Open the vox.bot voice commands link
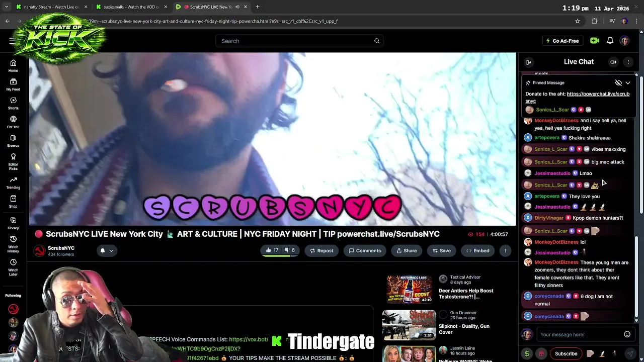 (x=249, y=339)
